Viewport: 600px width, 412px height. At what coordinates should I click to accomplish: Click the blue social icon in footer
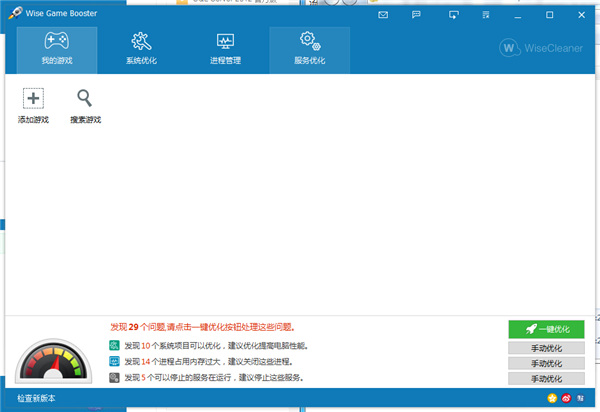click(580, 398)
